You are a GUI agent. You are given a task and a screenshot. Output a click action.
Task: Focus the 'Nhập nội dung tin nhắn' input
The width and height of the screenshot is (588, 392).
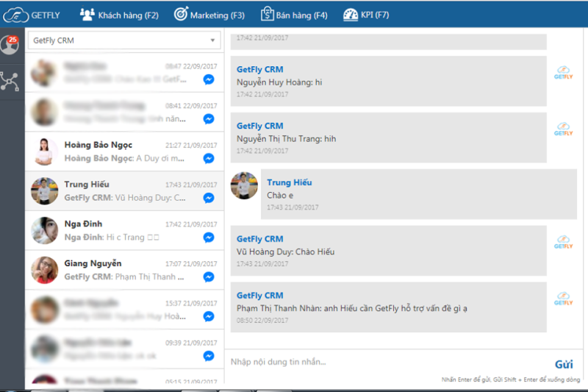coord(387,362)
